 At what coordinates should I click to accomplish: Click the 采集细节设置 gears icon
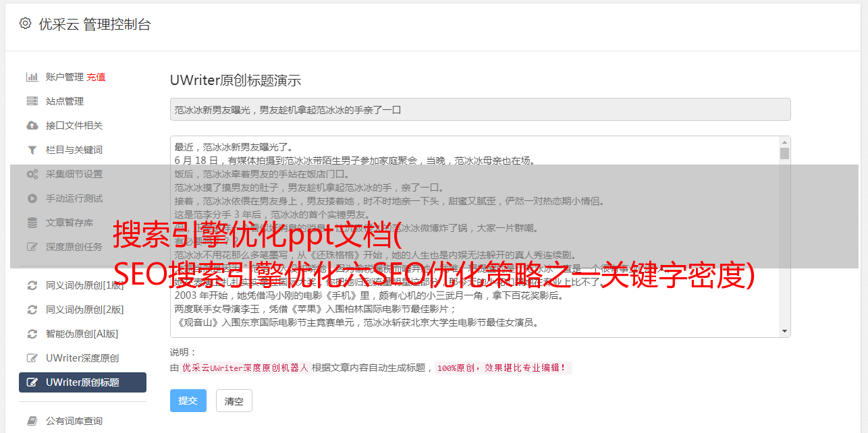tap(32, 174)
